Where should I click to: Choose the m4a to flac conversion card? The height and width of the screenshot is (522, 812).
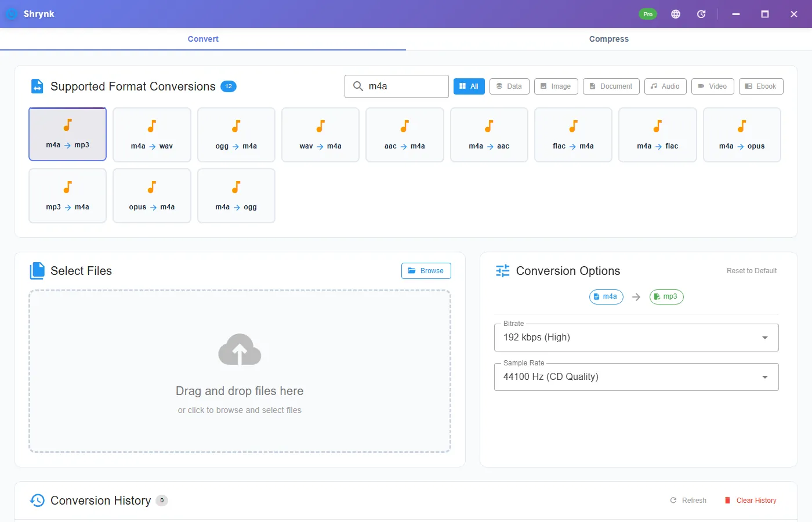click(658, 135)
